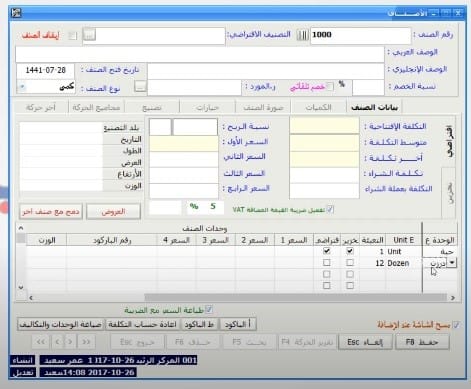Go to first record with << arrow
Viewport: 471px width, 389px height.
(41, 342)
